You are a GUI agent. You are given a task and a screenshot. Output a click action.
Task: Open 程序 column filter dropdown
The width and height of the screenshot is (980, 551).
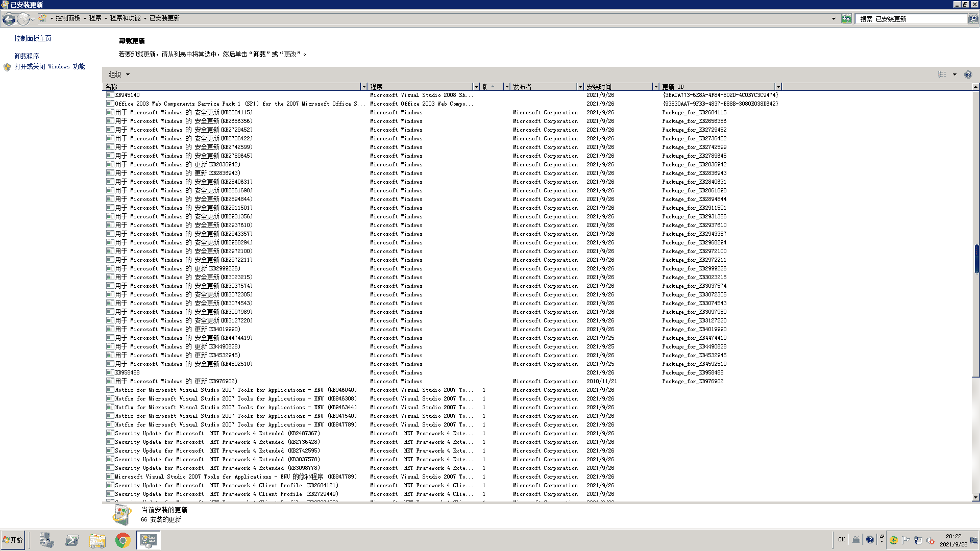pyautogui.click(x=476, y=87)
